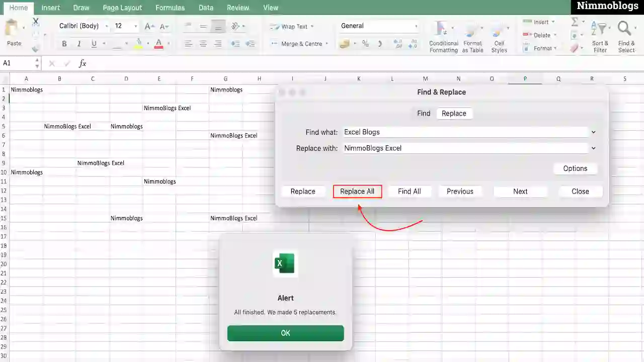This screenshot has height=362, width=644.
Task: Click the Find All button
Action: click(x=410, y=192)
